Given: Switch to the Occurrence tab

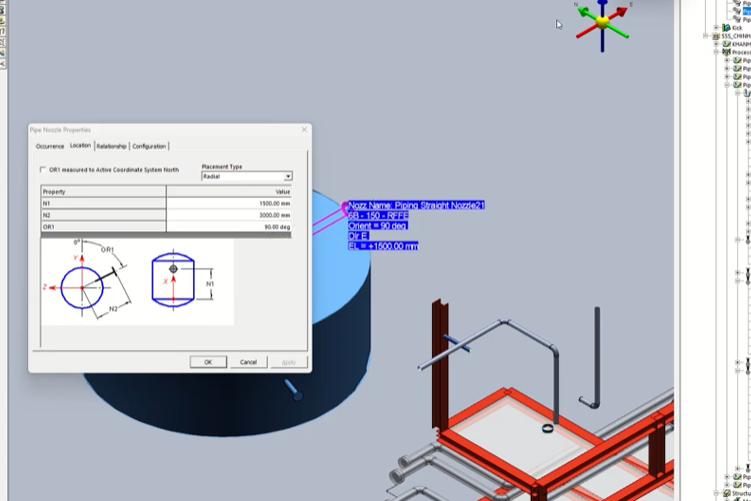Looking at the screenshot, I should [x=50, y=146].
